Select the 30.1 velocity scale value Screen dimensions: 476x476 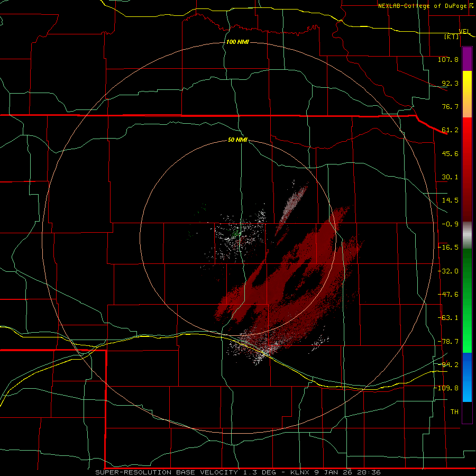click(450, 177)
